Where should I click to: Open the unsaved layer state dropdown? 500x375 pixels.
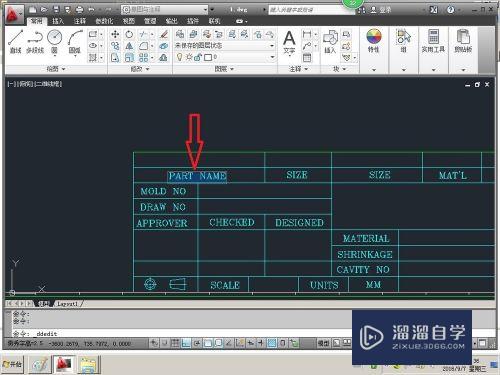[x=225, y=45]
